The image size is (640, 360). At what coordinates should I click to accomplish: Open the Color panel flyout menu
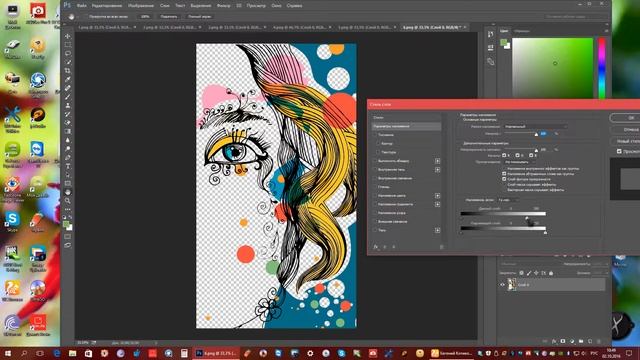606,31
